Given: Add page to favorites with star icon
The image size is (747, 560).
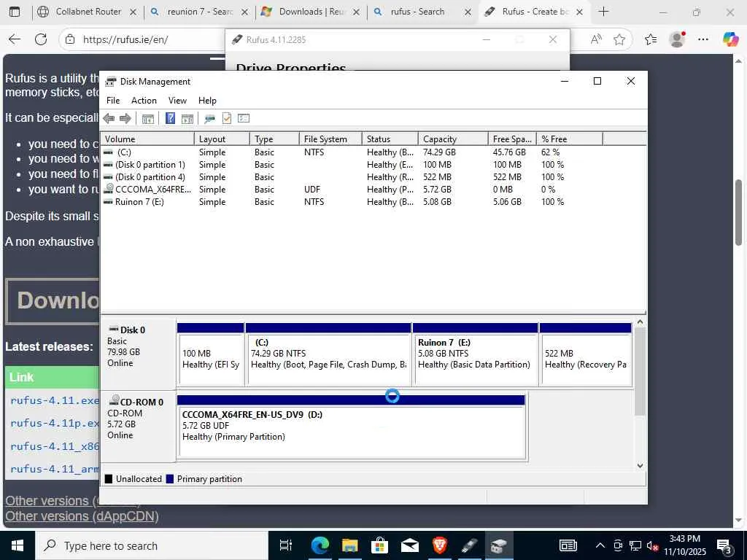Looking at the screenshot, I should point(619,39).
